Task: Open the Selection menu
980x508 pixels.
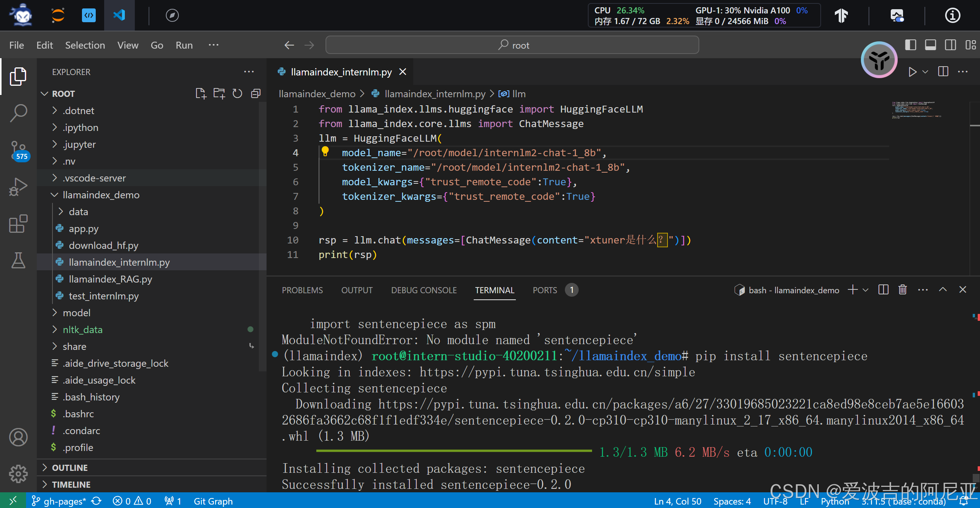Action: [x=85, y=45]
